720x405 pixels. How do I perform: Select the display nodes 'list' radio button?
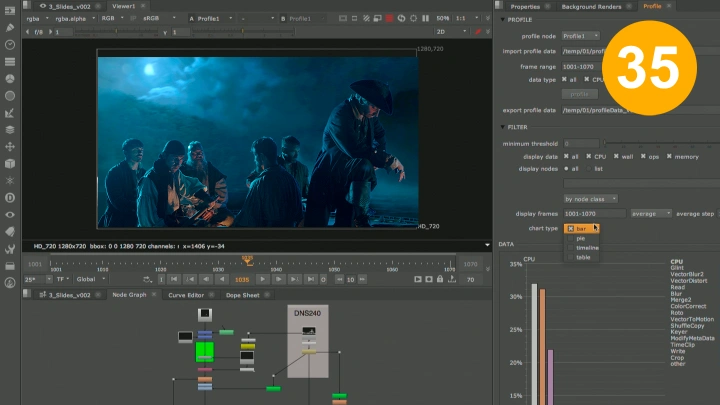point(589,169)
